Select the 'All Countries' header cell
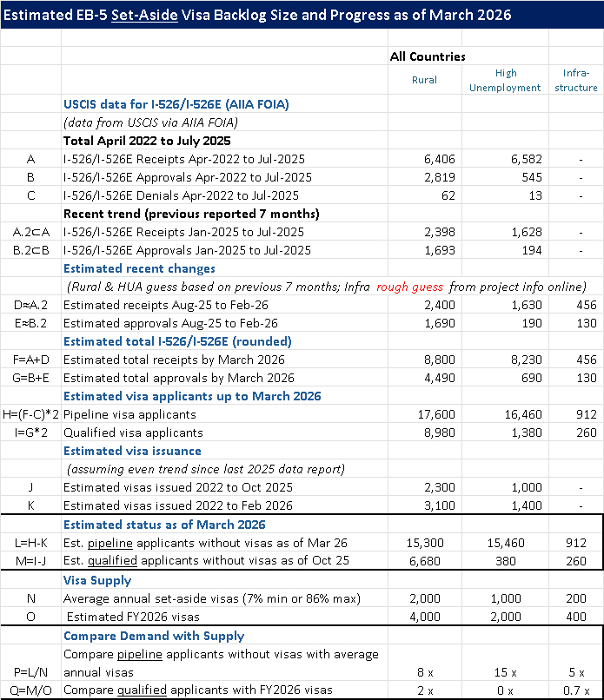604x700 pixels. 428,56
